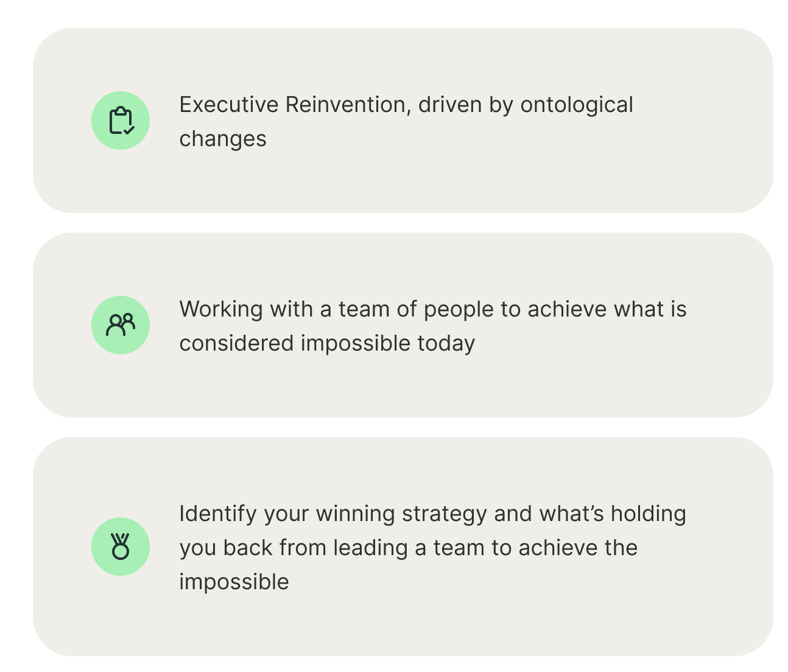
Task: Click the medal award icon
Action: [121, 547]
